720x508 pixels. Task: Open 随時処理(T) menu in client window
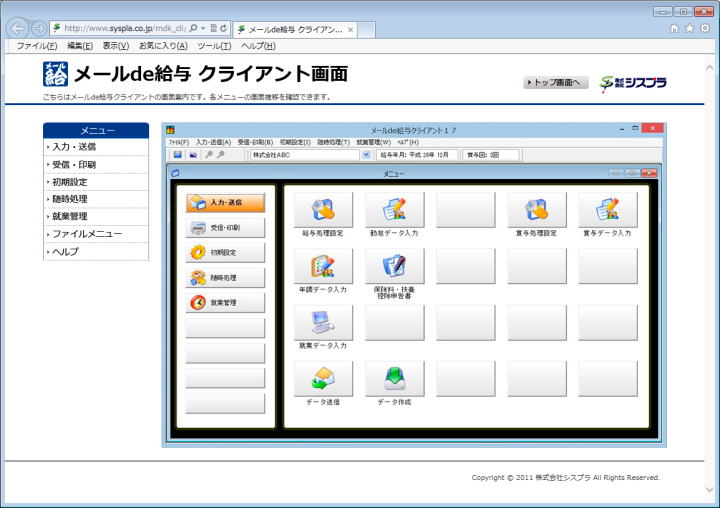coord(334,142)
